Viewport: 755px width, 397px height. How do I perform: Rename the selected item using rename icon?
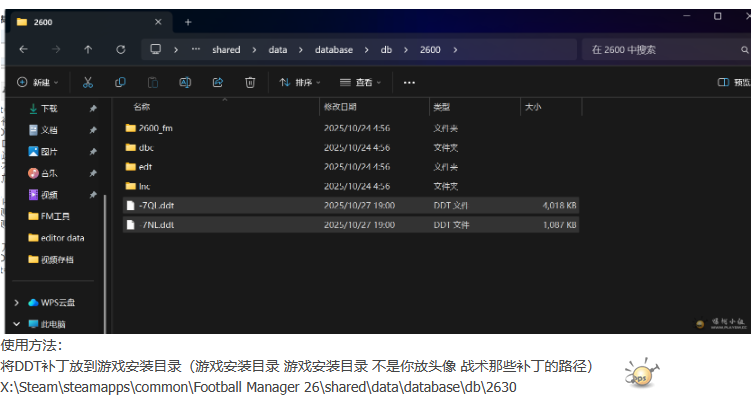(185, 82)
